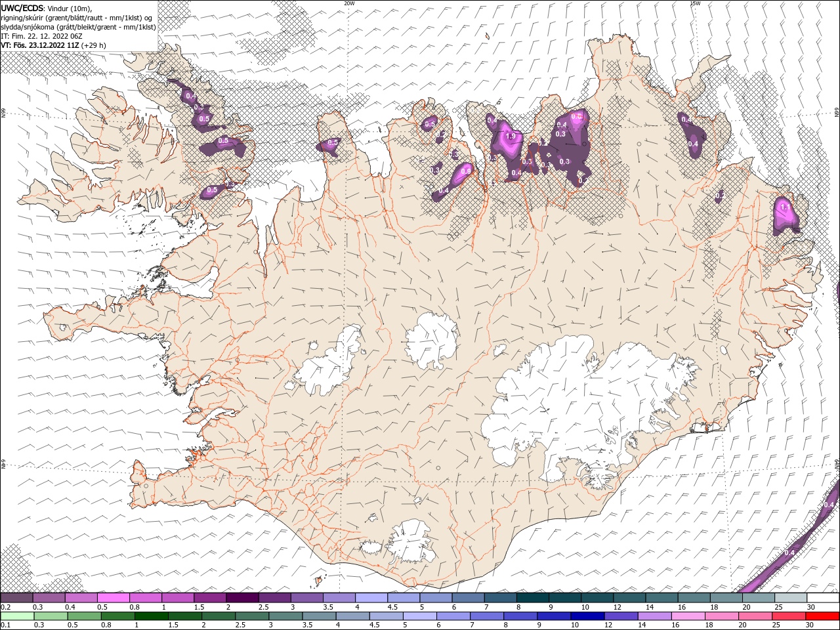Click the 1.1 snowfall value in the east
840x630 pixels.
point(785,207)
